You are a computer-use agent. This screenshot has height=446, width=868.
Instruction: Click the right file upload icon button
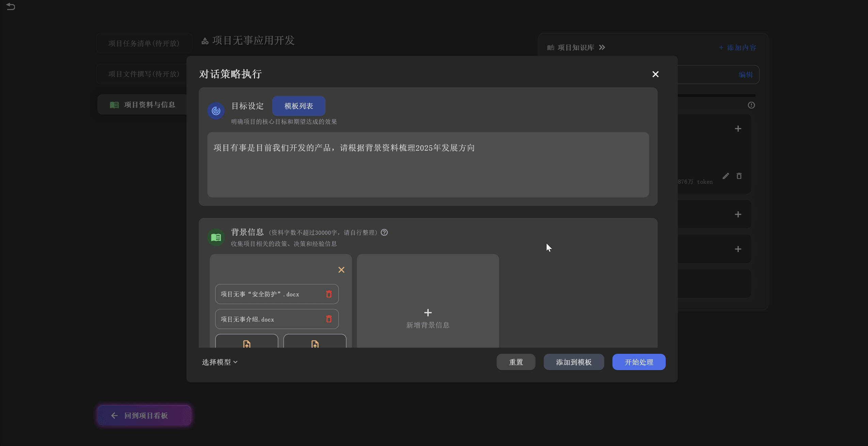point(315,343)
